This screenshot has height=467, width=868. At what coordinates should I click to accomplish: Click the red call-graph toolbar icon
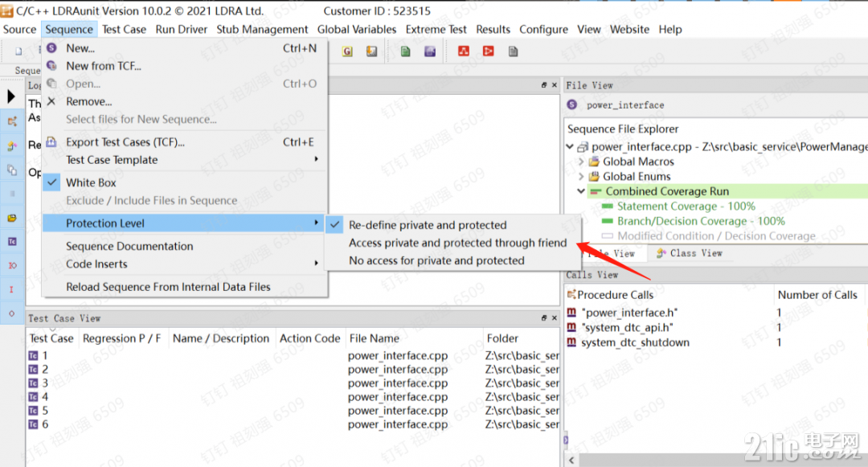point(464,51)
